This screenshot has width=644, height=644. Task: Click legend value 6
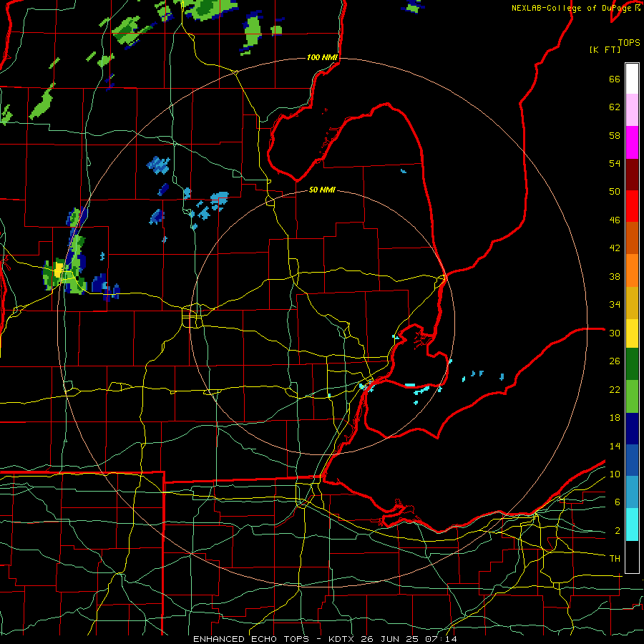click(x=618, y=502)
